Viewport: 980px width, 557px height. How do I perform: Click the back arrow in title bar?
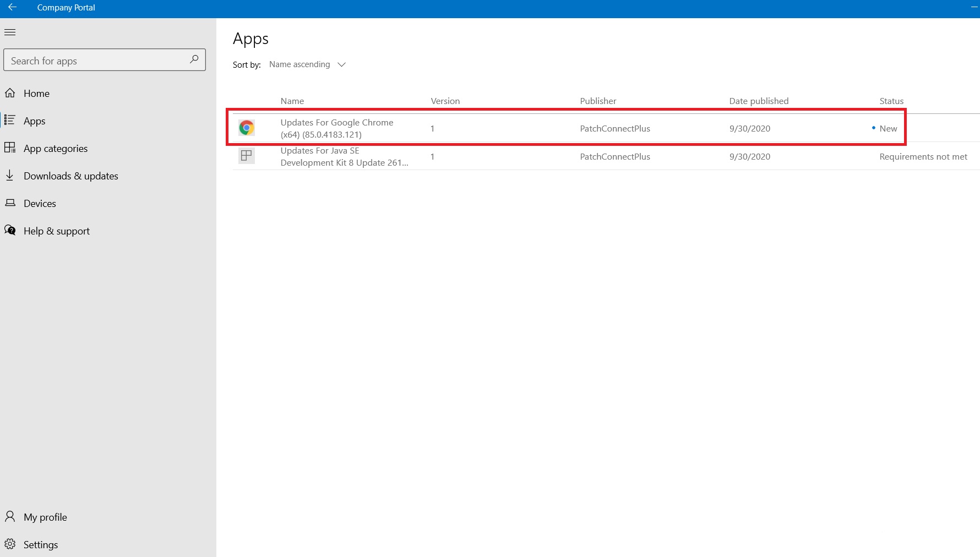coord(12,7)
